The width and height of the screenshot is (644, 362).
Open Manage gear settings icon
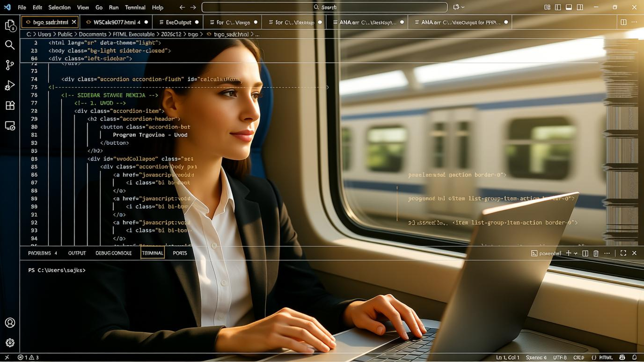(10, 343)
